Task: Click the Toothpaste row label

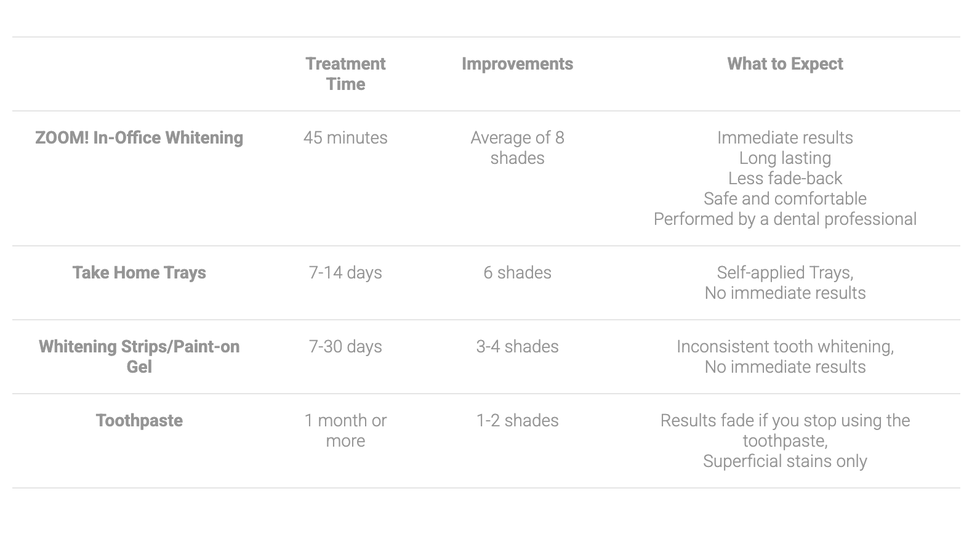Action: click(x=139, y=421)
